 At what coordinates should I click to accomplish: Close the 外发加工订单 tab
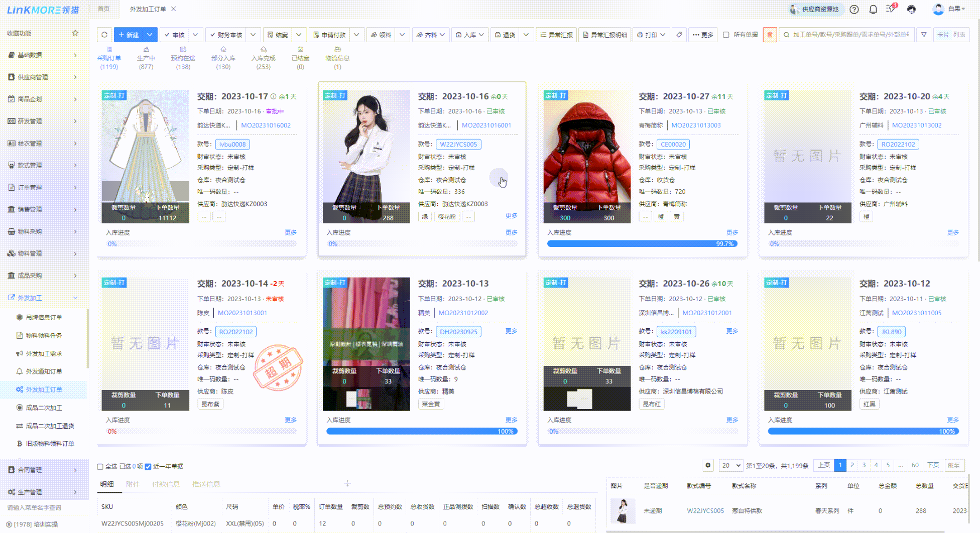click(174, 9)
